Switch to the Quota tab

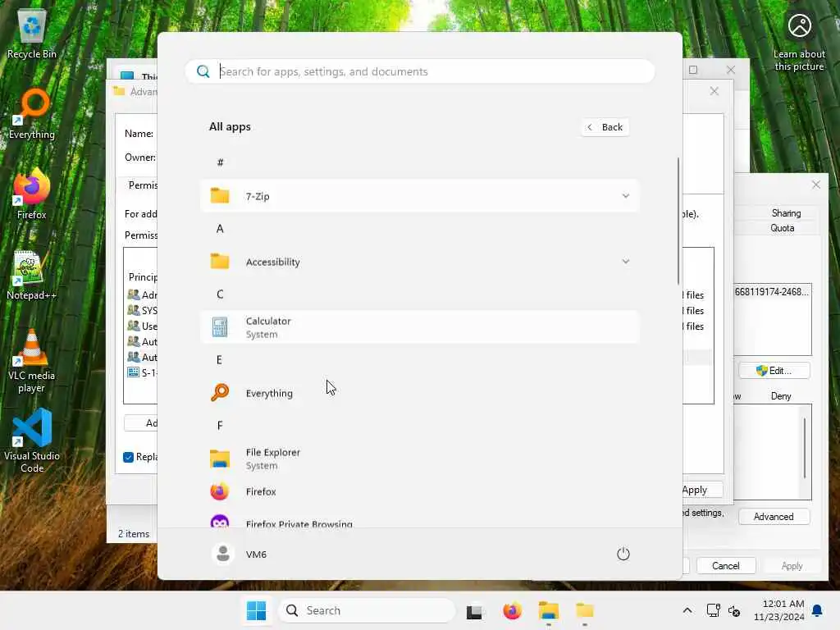point(782,228)
